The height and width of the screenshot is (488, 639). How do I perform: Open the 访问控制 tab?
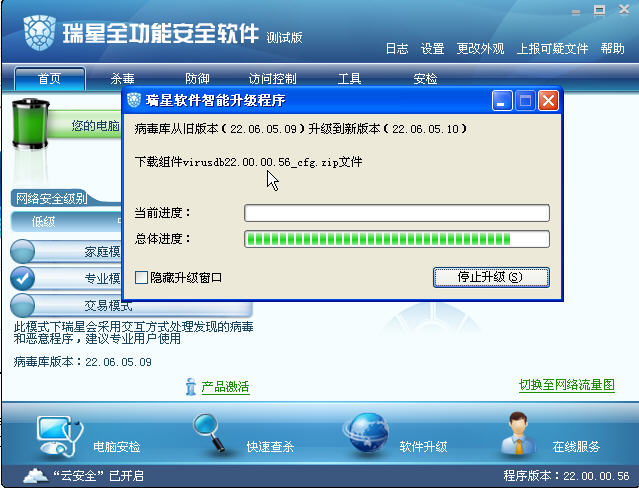coord(272,78)
